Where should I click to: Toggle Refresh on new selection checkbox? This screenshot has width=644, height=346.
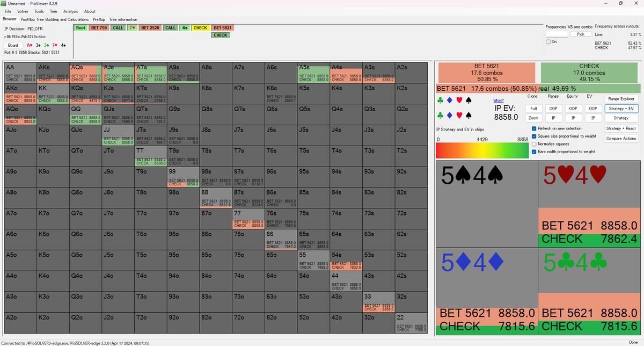click(533, 129)
